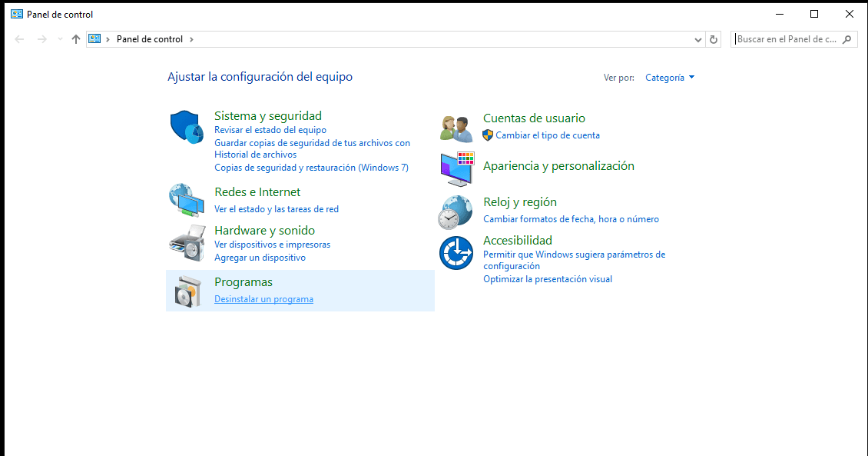This screenshot has width=868, height=456.
Task: Go up one level with the up arrow
Action: pos(76,39)
